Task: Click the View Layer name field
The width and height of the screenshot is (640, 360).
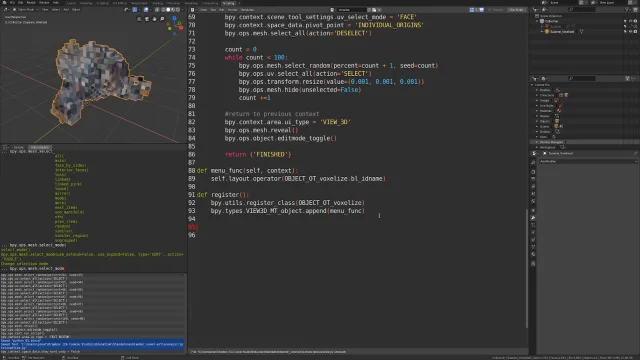Action: (x=612, y=2)
